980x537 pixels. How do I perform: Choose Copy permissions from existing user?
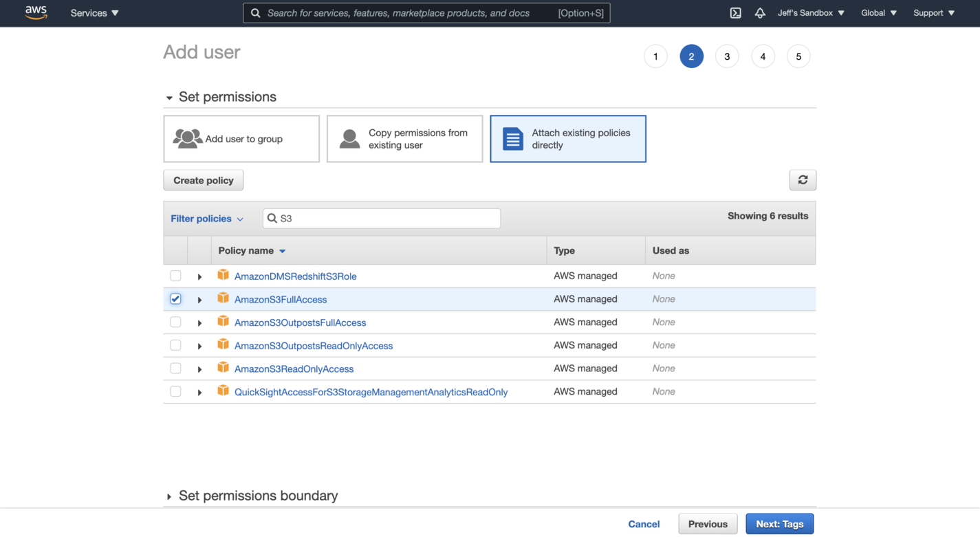(404, 138)
